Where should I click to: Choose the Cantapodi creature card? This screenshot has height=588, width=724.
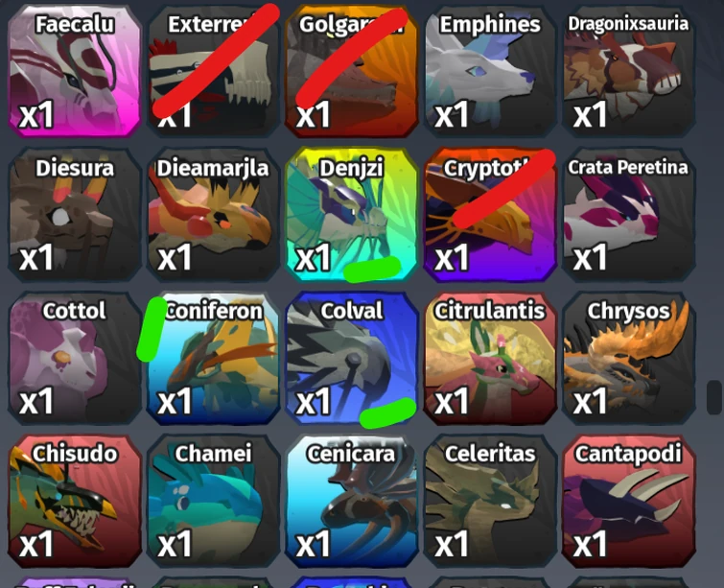click(629, 501)
